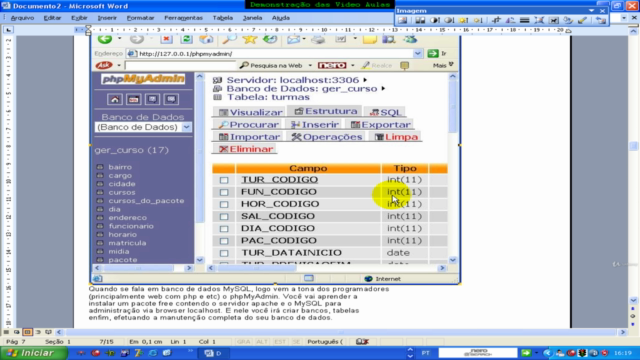The width and height of the screenshot is (640, 360).
Task: Click browser green Back arrow button
Action: point(105,39)
